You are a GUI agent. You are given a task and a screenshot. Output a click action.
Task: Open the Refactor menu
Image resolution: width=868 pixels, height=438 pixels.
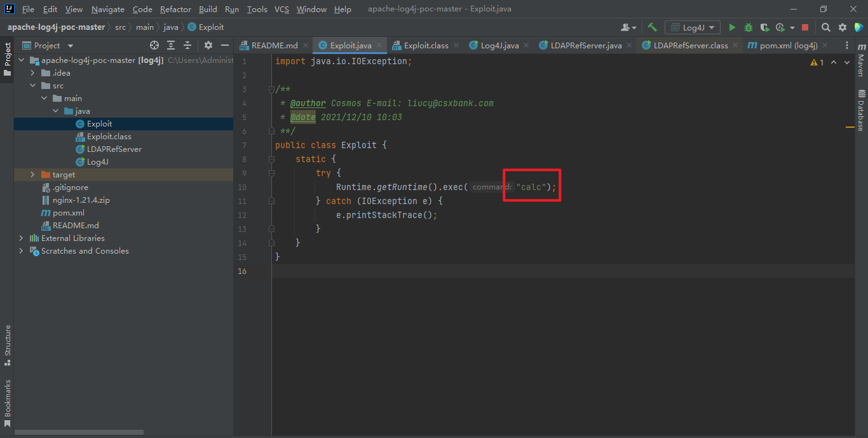[175, 9]
